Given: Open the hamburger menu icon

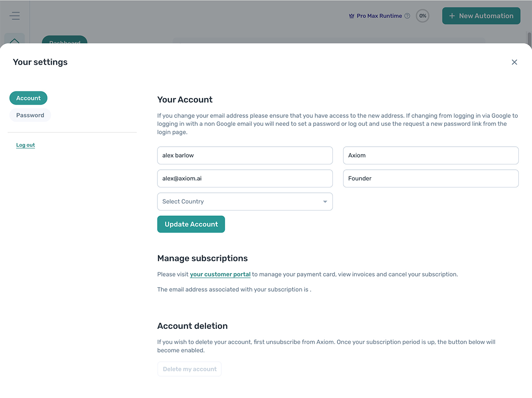Looking at the screenshot, I should [15, 16].
